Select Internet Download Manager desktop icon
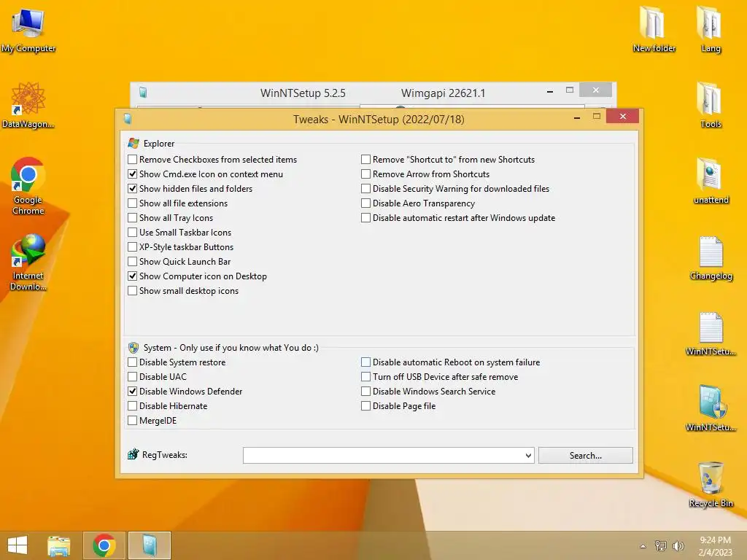 pos(28,262)
